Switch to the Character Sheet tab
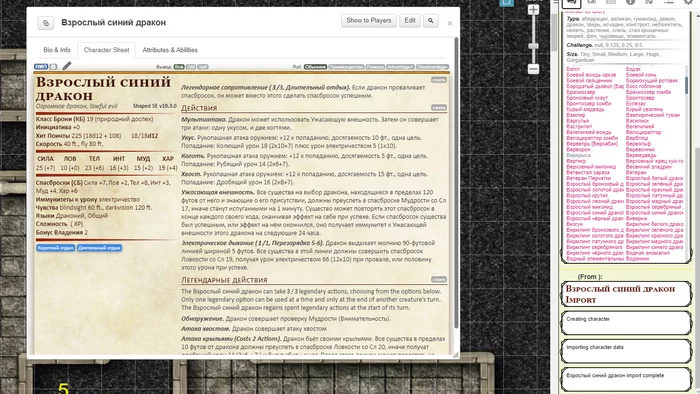Screen dimensions: 700x394 coord(106,50)
